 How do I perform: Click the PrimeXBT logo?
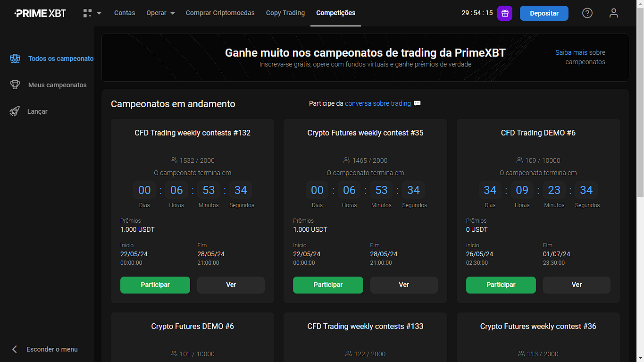(40, 13)
